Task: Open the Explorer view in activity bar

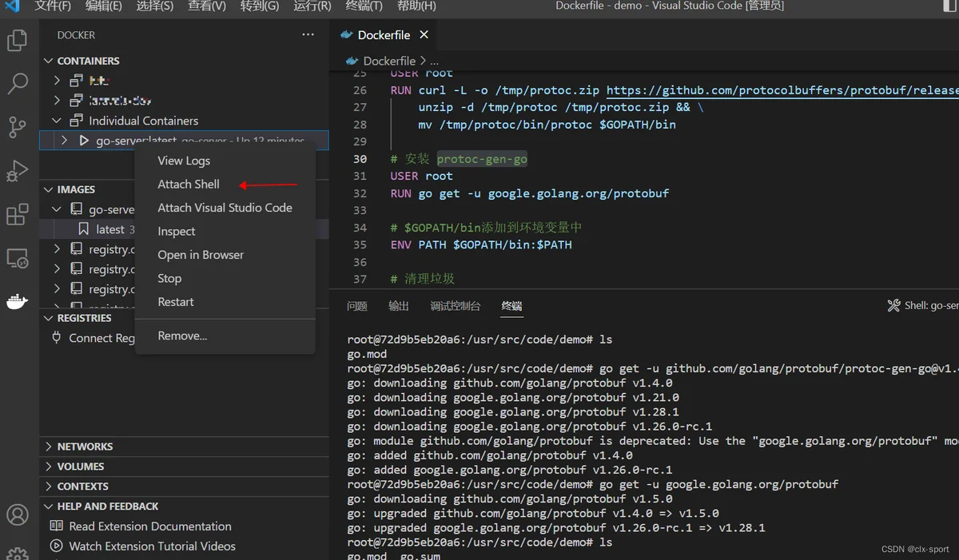Action: click(18, 40)
